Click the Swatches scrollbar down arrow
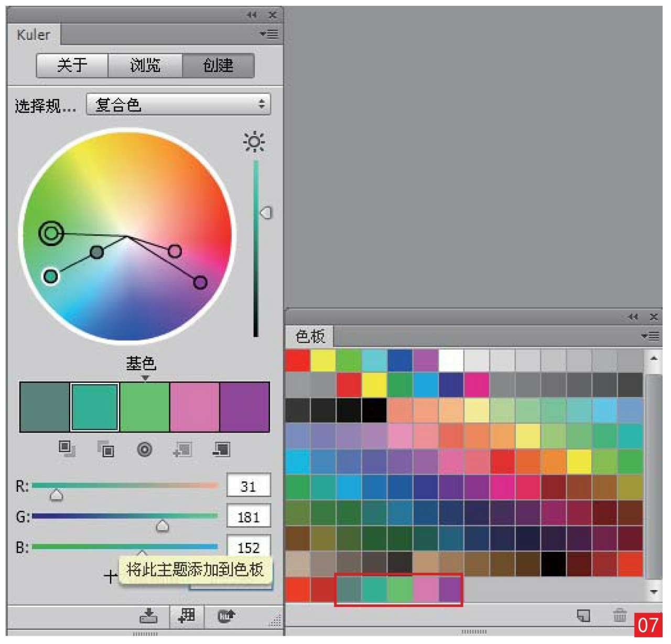Image resolution: width=671 pixels, height=644 pixels. (x=654, y=592)
